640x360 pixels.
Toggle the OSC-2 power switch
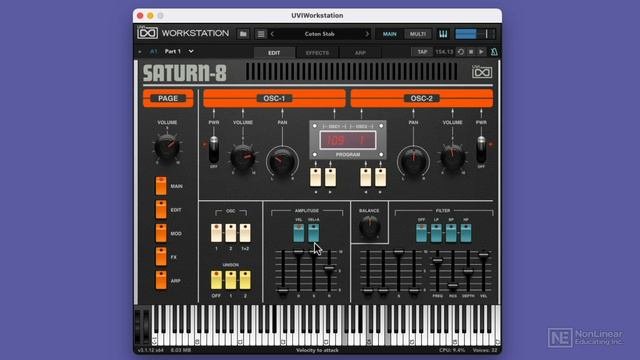pyautogui.click(x=481, y=149)
